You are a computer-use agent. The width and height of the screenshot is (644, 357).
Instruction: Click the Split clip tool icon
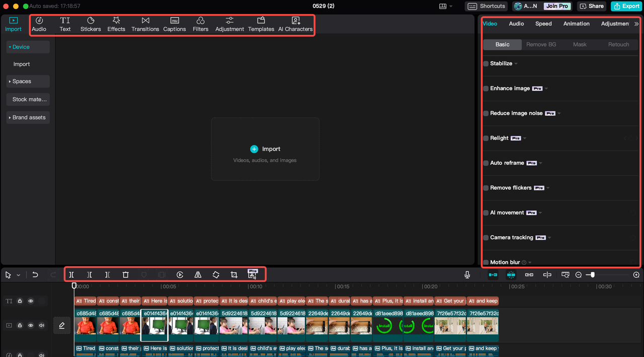pyautogui.click(x=71, y=275)
